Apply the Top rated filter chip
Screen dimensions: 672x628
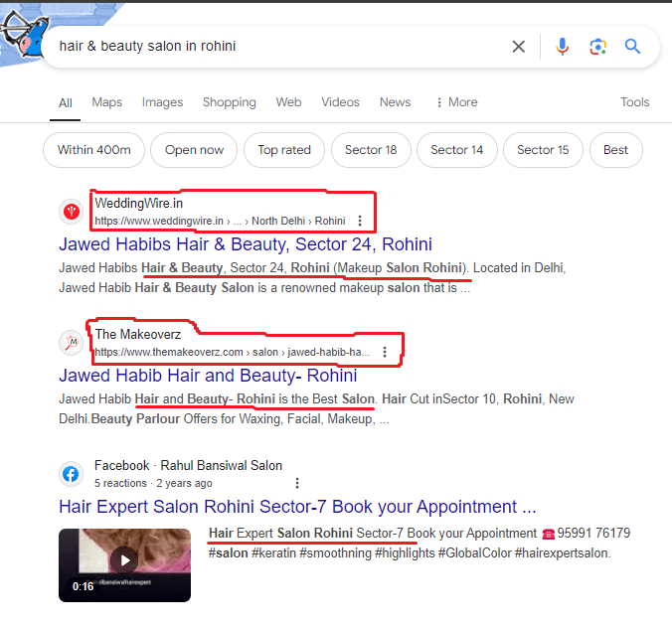point(284,150)
